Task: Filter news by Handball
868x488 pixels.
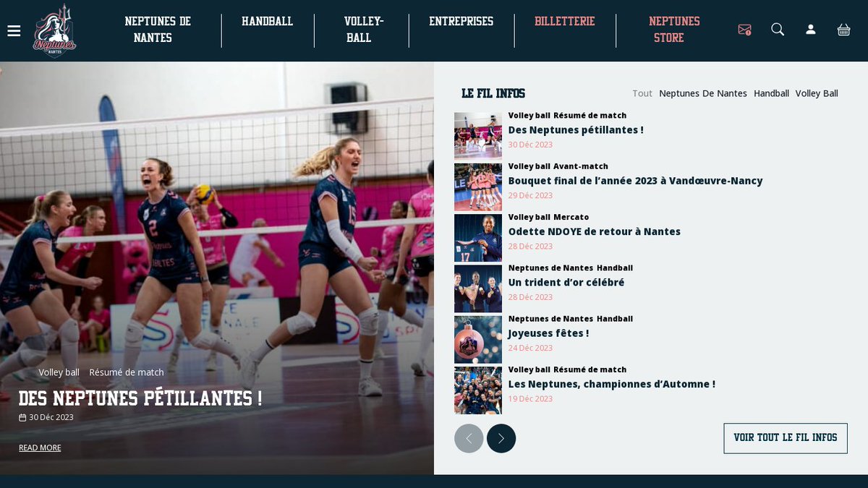Action: coord(771,93)
